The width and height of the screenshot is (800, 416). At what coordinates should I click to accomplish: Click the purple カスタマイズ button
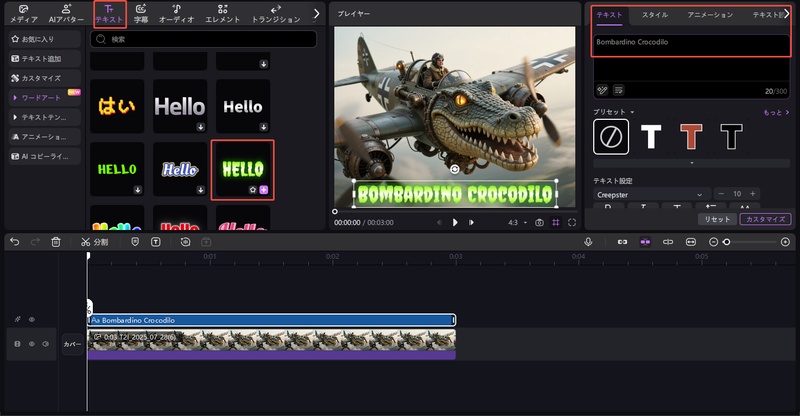click(765, 219)
